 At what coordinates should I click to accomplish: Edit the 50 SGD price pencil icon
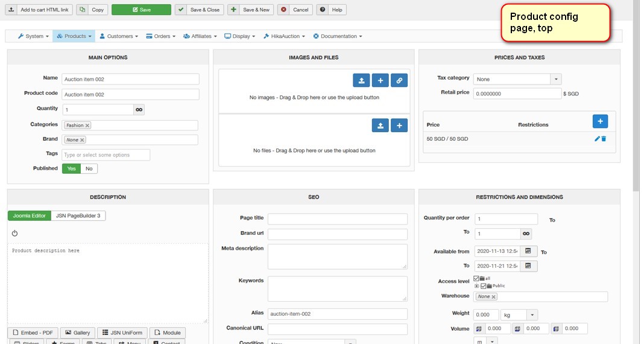click(x=597, y=139)
